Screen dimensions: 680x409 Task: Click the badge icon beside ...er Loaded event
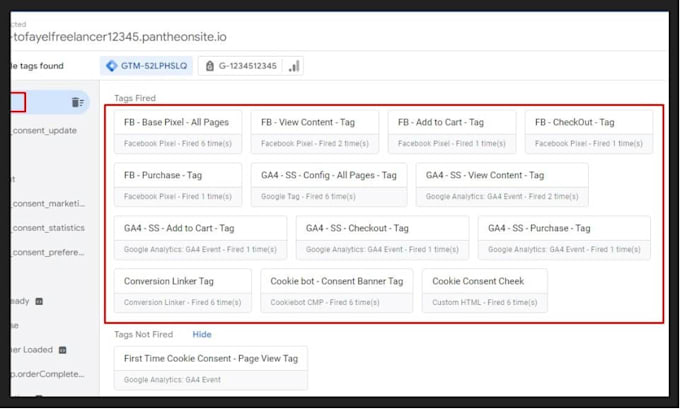click(62, 350)
